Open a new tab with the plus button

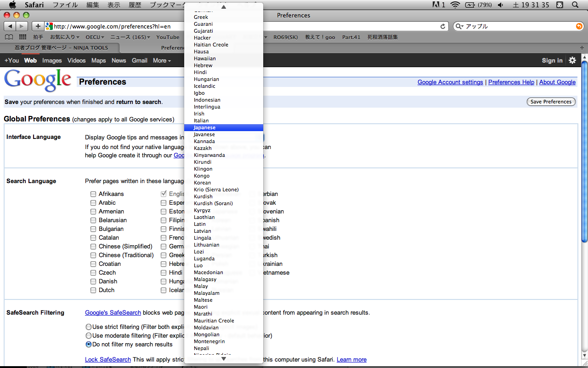pos(582,47)
